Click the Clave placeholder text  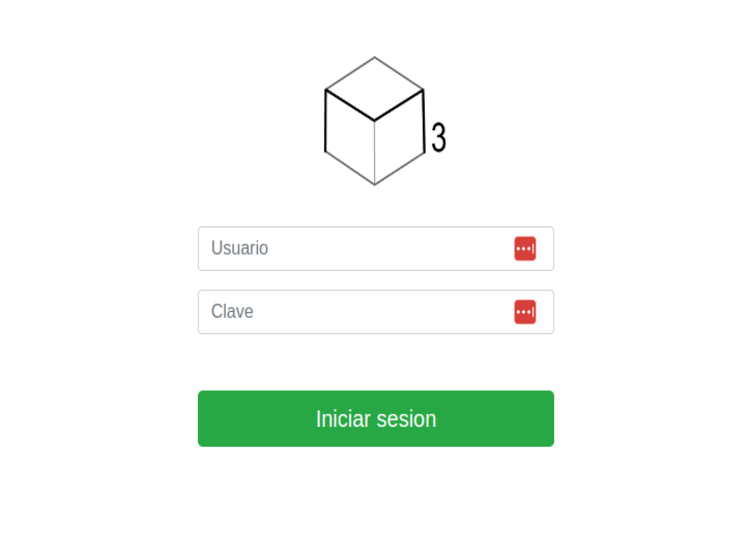[232, 312]
